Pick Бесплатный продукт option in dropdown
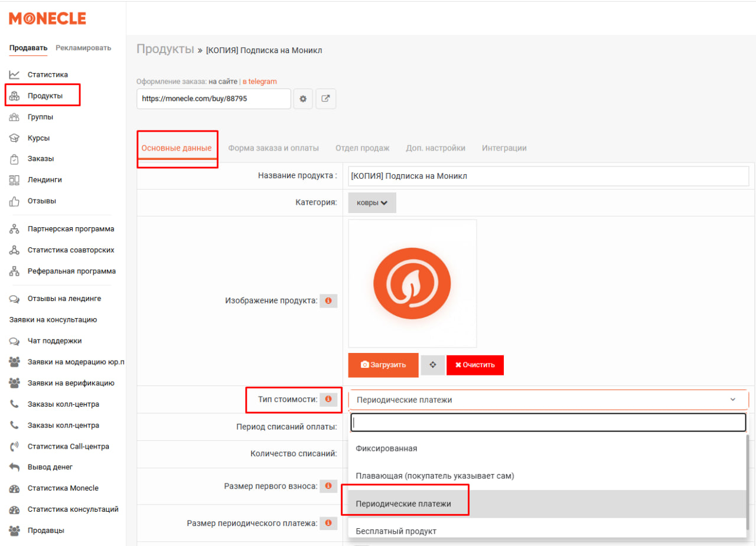This screenshot has height=546, width=756. (396, 531)
